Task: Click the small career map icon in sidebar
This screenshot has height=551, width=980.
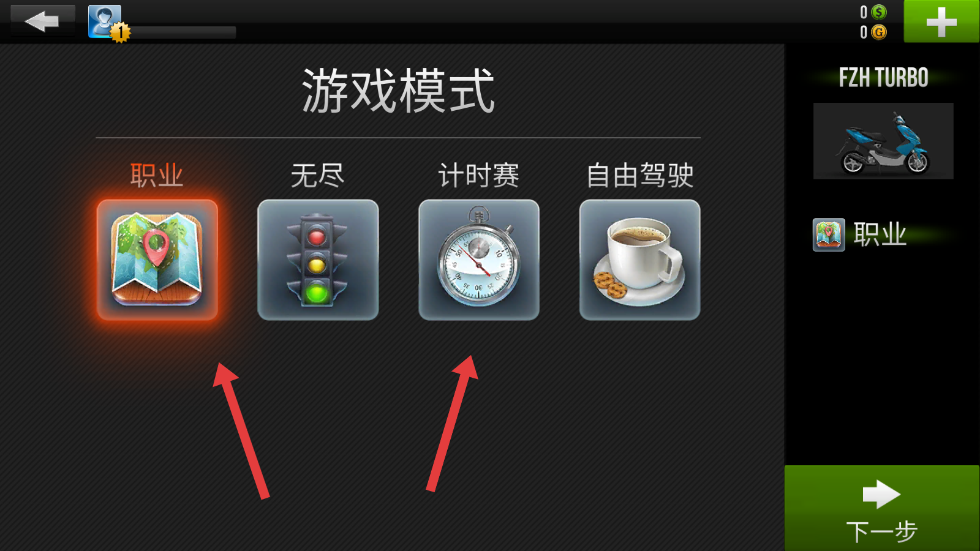Action: point(829,234)
